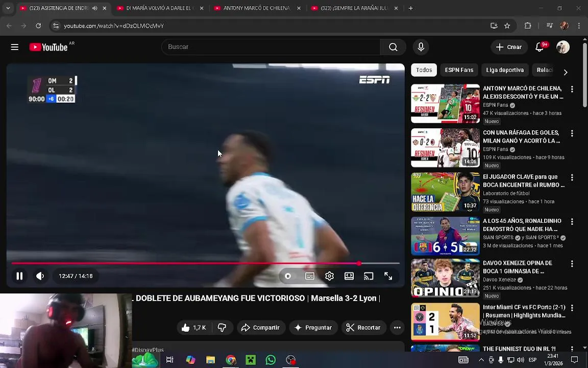Screen dimensions: 588x368
Task: Open 'El JUGADOR CLAVE para que BOCA' title
Action: [x=524, y=180]
